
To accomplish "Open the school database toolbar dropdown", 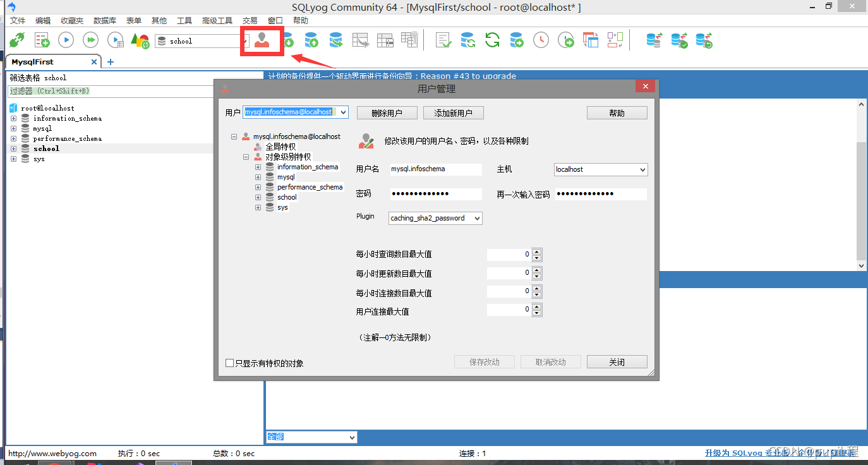I will (246, 41).
